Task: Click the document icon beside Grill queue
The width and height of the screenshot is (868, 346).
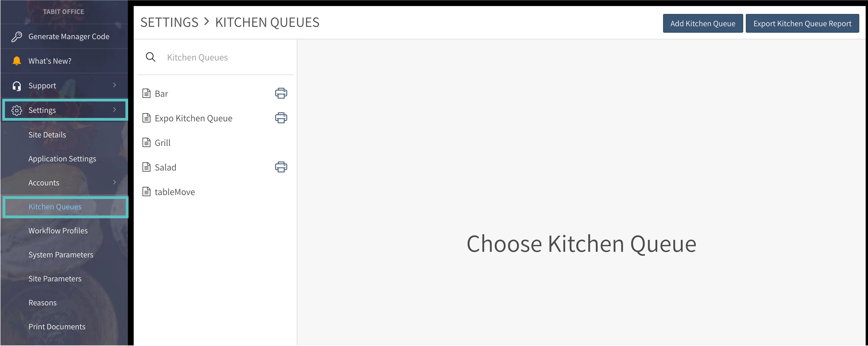Action: click(x=146, y=142)
